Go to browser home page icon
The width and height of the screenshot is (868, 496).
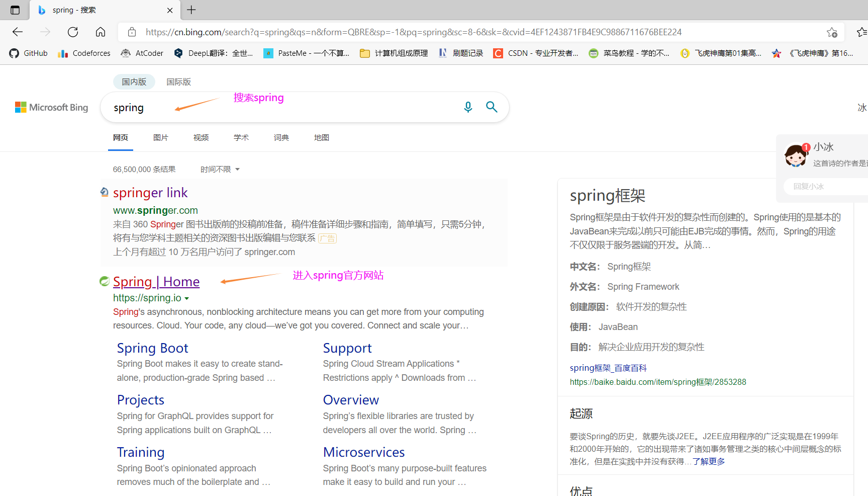point(101,32)
